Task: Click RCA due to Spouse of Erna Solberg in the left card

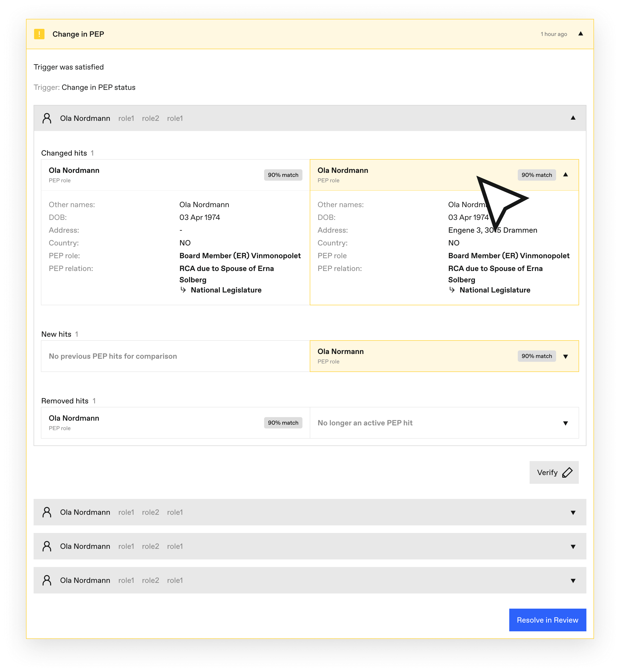Action: click(226, 274)
